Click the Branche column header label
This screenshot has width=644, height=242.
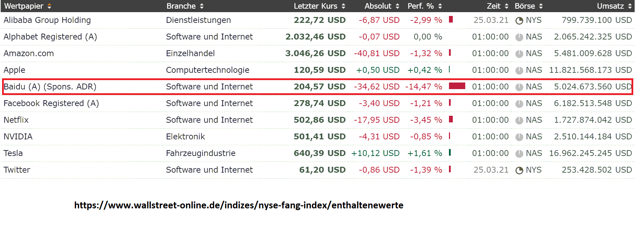click(x=181, y=6)
